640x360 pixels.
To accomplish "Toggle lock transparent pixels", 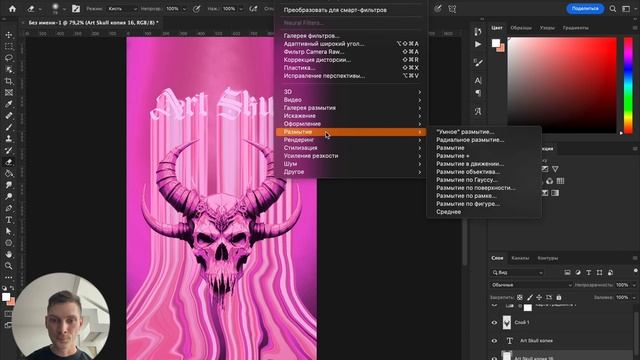I will [x=520, y=297].
